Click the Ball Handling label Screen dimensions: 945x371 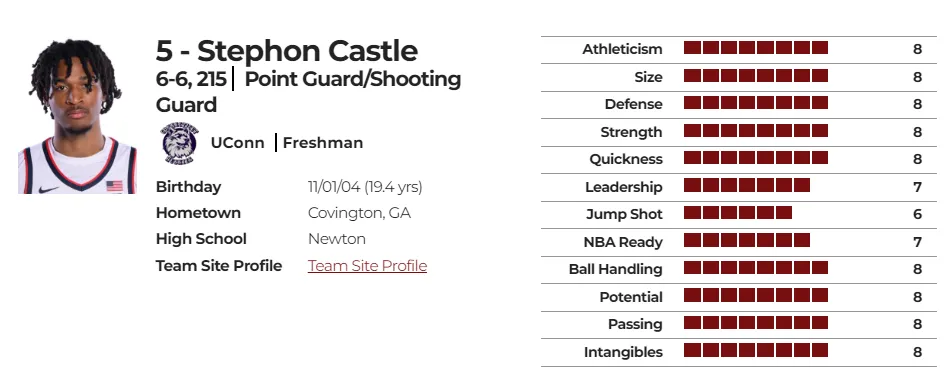click(x=615, y=269)
